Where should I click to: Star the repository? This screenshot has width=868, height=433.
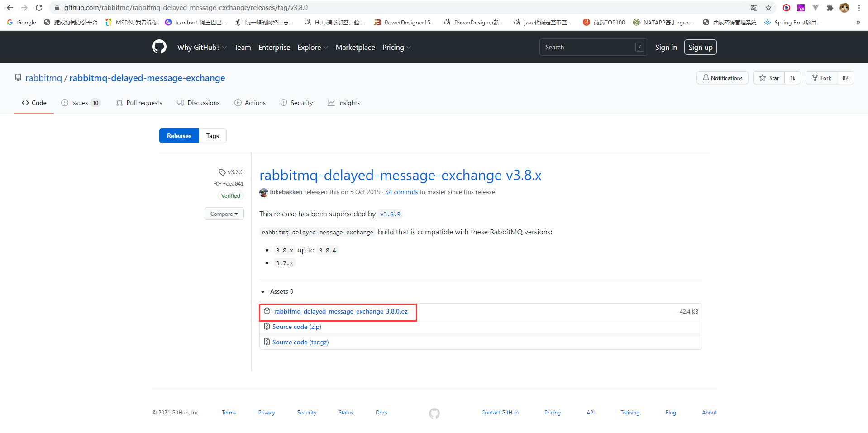pos(769,78)
